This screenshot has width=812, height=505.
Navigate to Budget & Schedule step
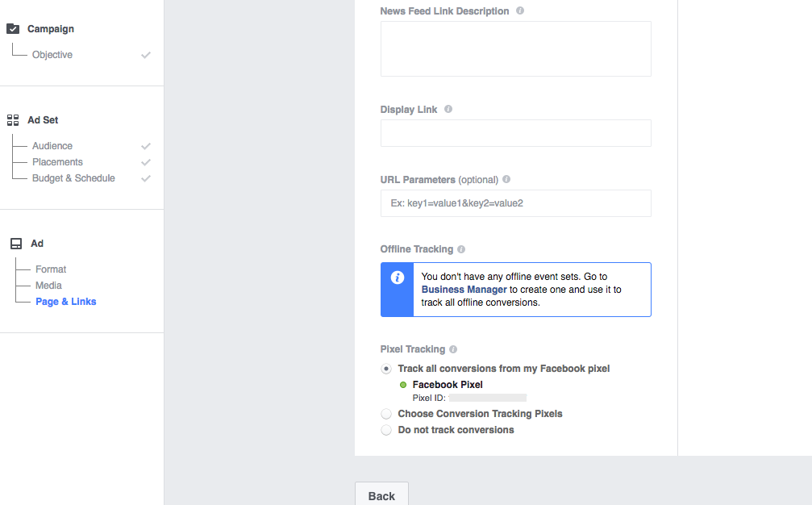coord(73,178)
